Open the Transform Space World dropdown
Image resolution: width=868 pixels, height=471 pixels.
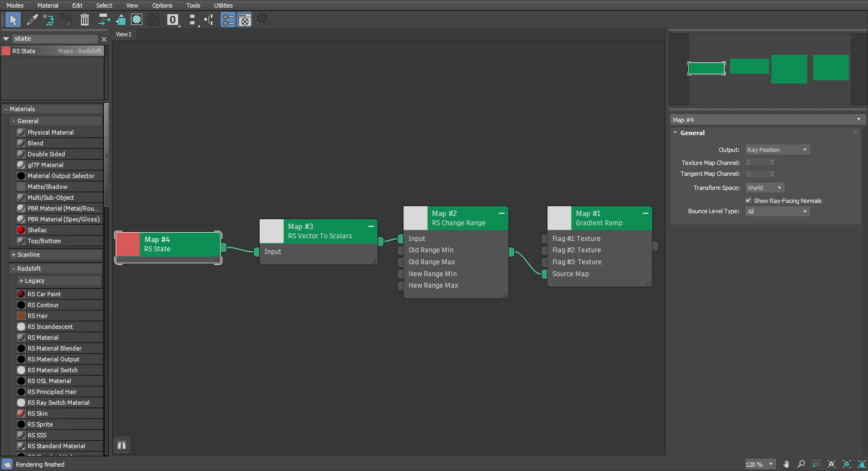pyautogui.click(x=765, y=188)
